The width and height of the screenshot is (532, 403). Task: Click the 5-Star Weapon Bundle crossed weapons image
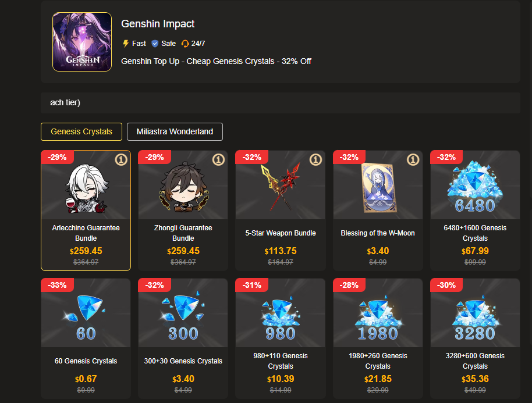(280, 187)
